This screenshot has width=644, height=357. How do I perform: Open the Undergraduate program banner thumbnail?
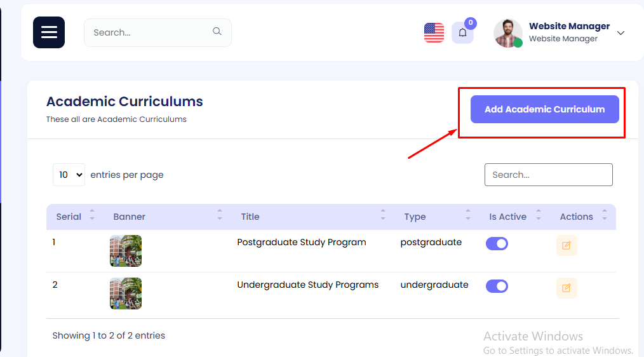point(126,293)
